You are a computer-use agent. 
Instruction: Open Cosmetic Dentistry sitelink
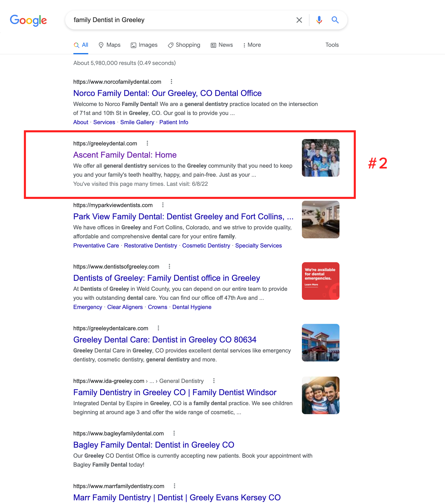pos(206,246)
